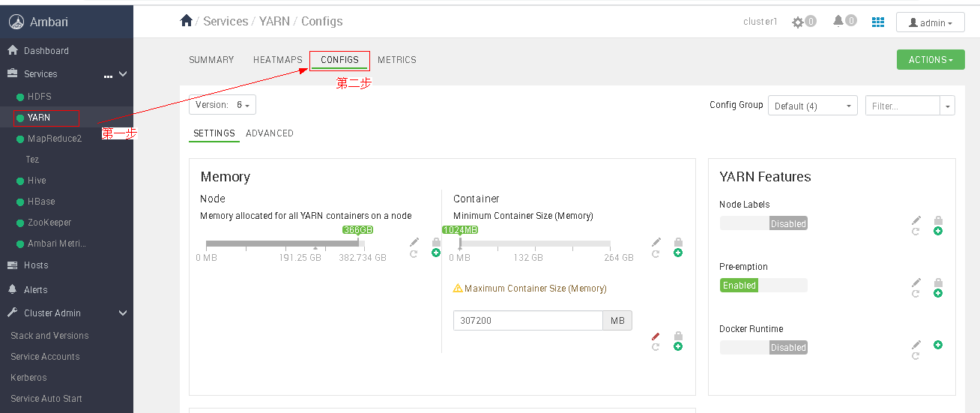Open HDFS service in sidebar
This screenshot has height=413, width=980.
click(40, 97)
